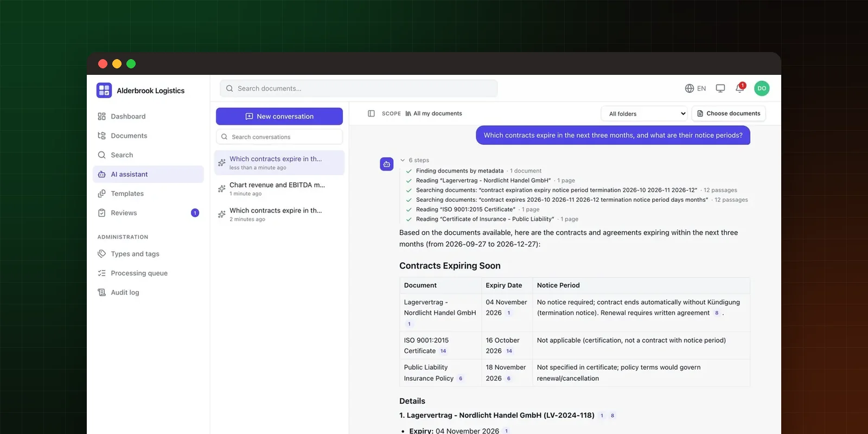Screen dimensions: 868x434
Task: Open the Processing queue page
Action: click(x=148, y=273)
